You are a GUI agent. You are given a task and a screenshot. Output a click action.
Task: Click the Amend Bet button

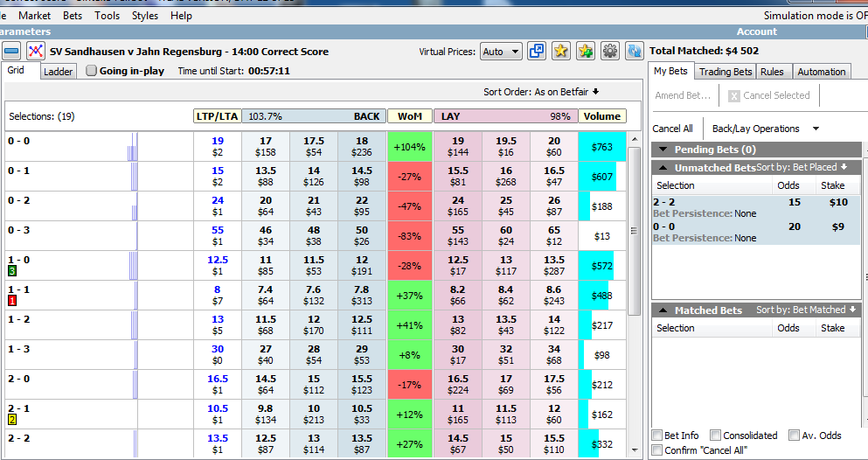coord(683,95)
